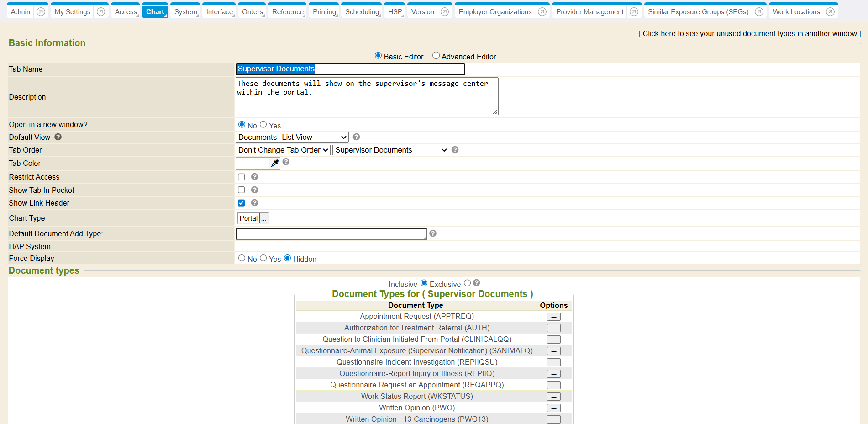Click help icon next to Default View label
This screenshot has width=868, height=424.
(58, 137)
